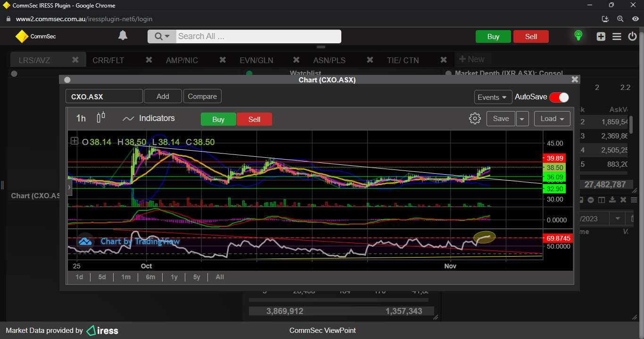
Task: Select the 1d time range
Action: [x=79, y=277]
